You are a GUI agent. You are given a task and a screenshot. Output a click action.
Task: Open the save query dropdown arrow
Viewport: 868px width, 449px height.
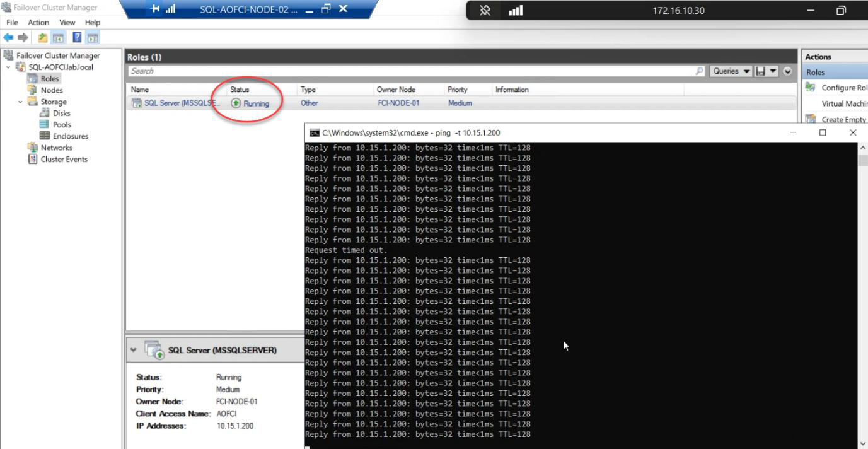click(774, 71)
